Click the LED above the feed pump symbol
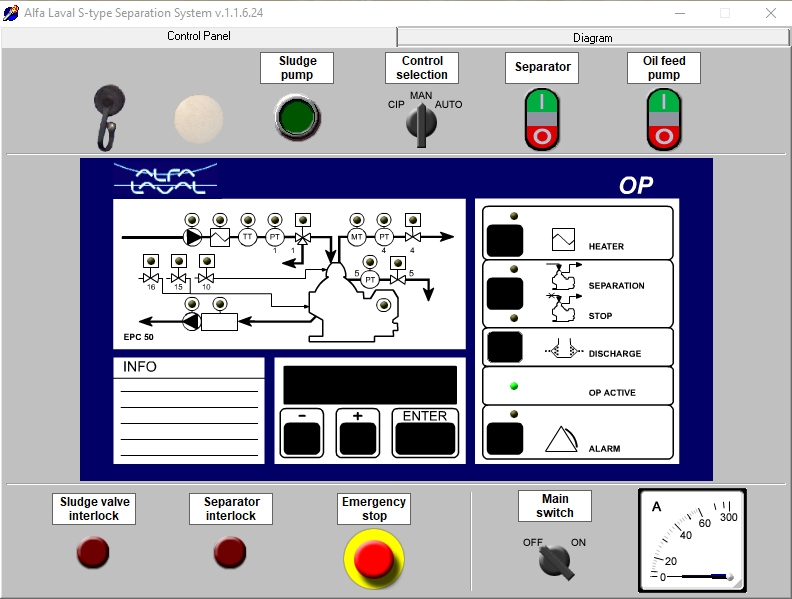 tap(192, 220)
